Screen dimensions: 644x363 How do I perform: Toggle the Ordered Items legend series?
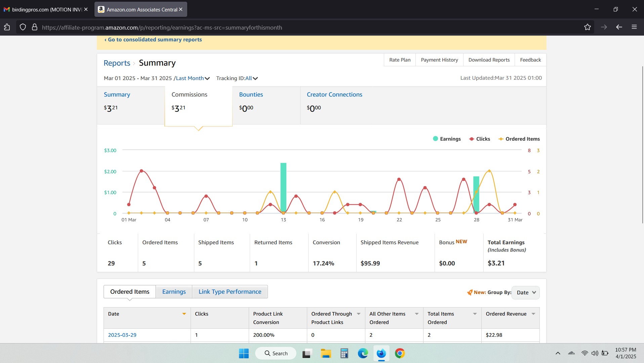pyautogui.click(x=519, y=139)
